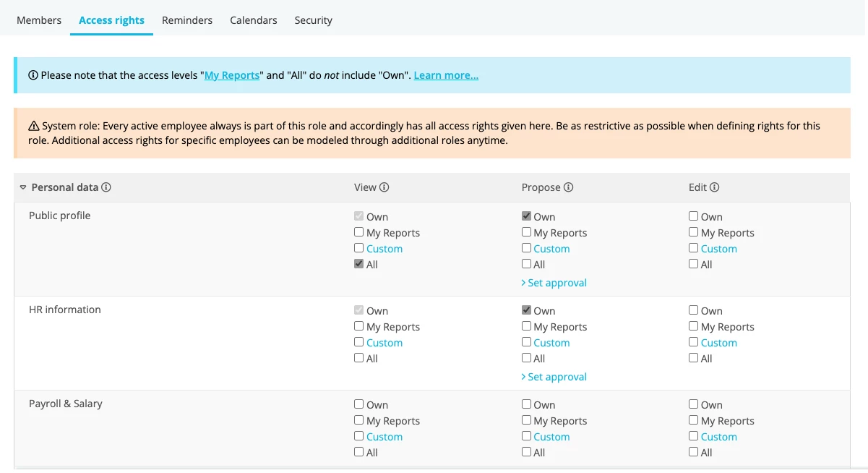Follow the Learn more link

(x=446, y=75)
